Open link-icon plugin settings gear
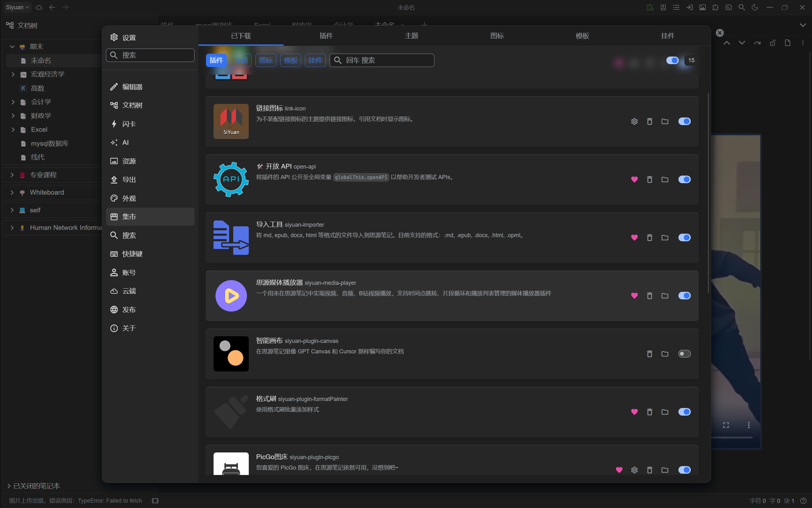Image resolution: width=812 pixels, height=508 pixels. tap(634, 121)
